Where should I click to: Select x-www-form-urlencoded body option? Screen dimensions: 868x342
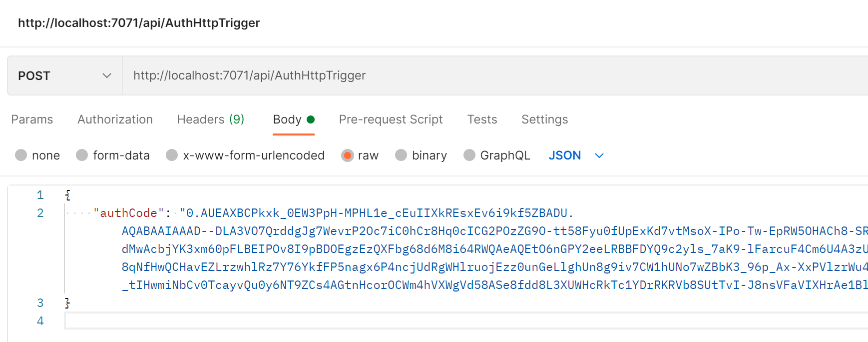[x=172, y=155]
